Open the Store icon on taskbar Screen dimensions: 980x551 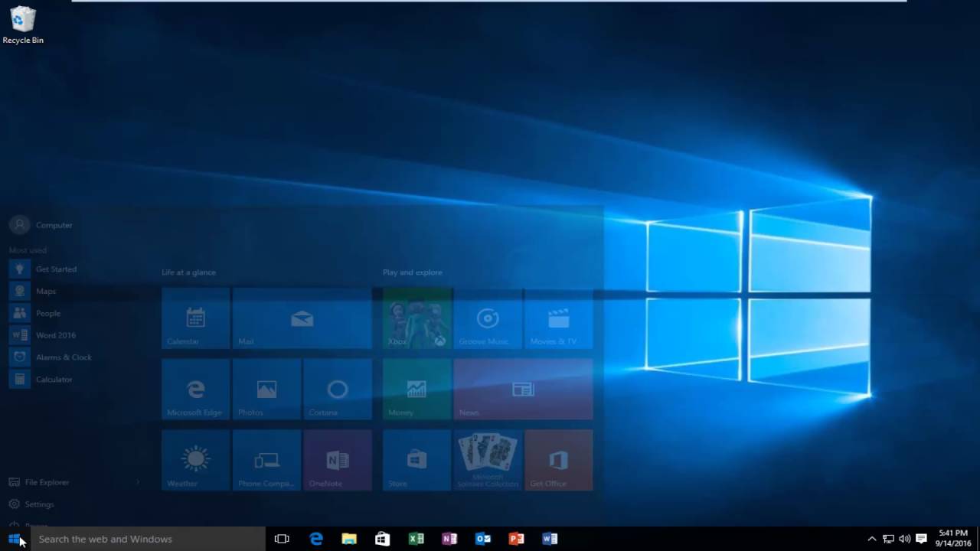coord(382,539)
